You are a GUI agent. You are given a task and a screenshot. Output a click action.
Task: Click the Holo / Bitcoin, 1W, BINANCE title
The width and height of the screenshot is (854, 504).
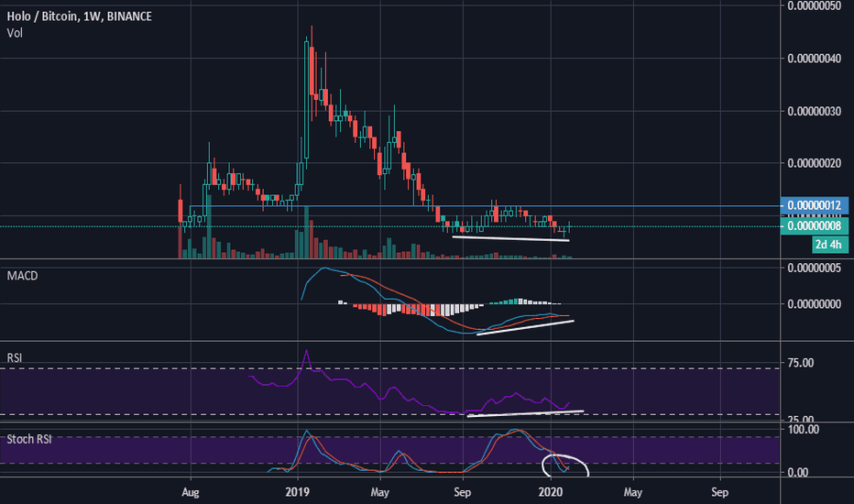[79, 16]
